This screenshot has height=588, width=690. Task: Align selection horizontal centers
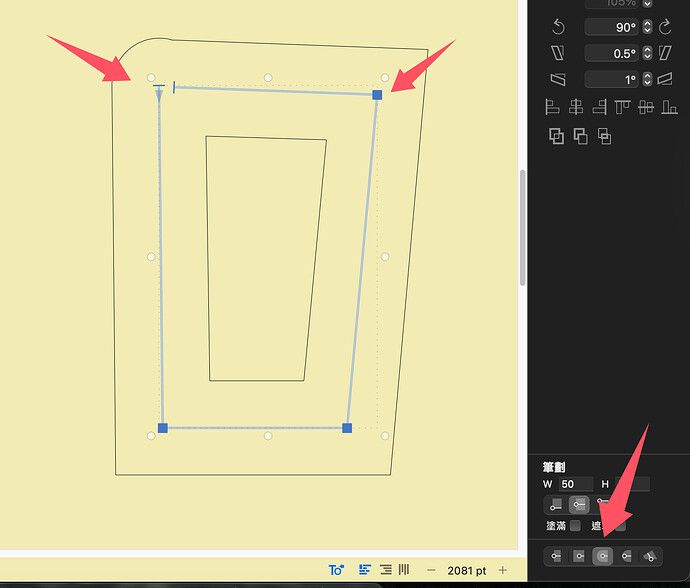(x=576, y=107)
